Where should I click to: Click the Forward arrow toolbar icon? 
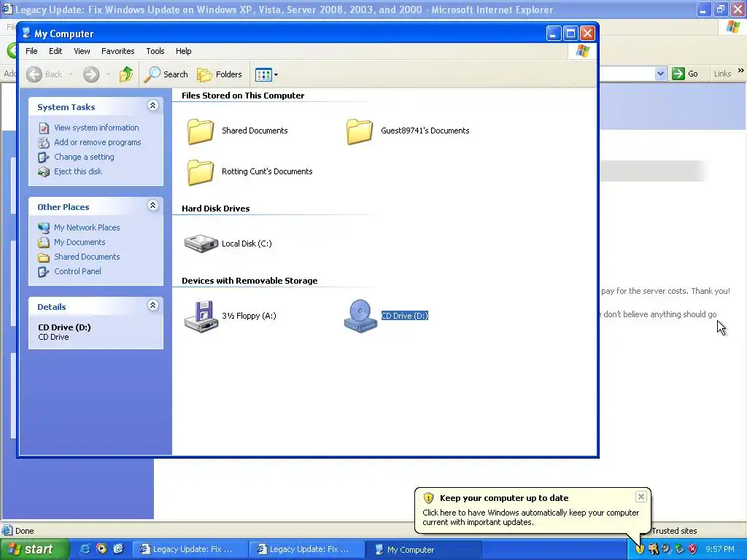[x=91, y=74]
